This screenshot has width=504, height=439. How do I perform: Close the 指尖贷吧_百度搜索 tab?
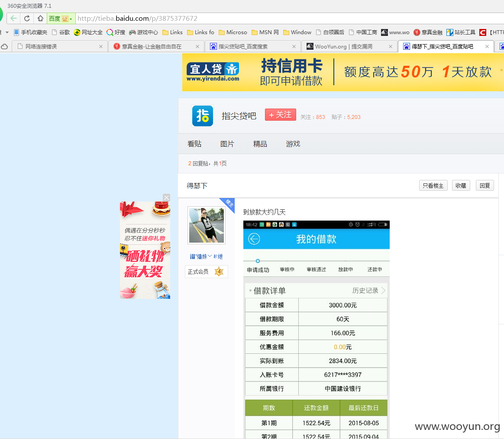[x=294, y=47]
